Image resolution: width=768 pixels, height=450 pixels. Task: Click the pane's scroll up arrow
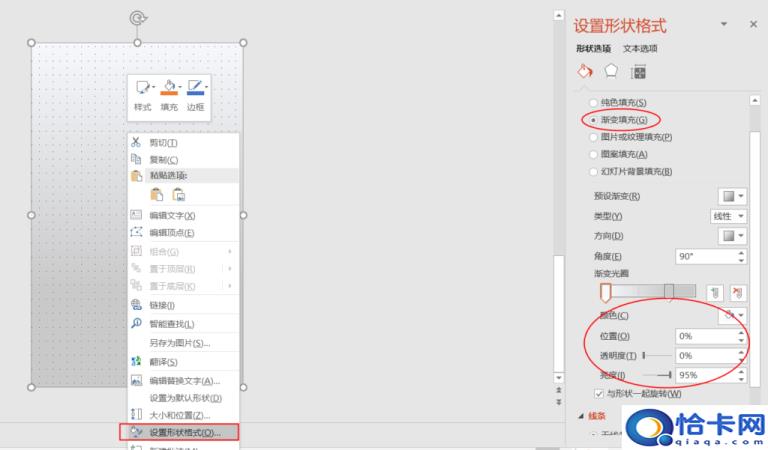click(x=755, y=100)
